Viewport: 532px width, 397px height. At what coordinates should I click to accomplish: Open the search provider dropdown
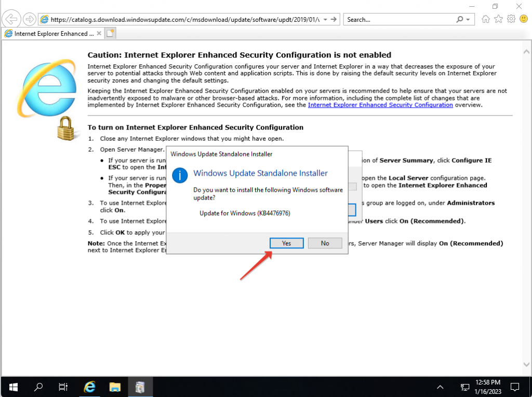(467, 19)
